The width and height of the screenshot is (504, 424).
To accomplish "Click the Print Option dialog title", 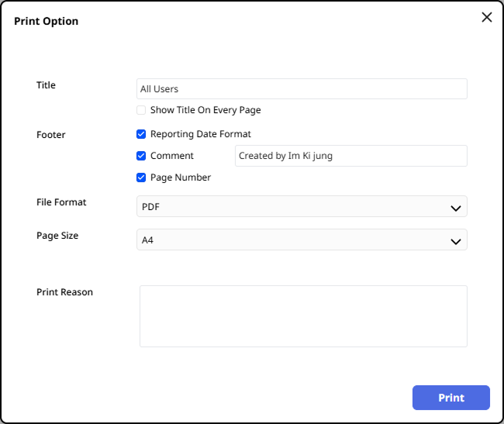I will pyautogui.click(x=47, y=21).
